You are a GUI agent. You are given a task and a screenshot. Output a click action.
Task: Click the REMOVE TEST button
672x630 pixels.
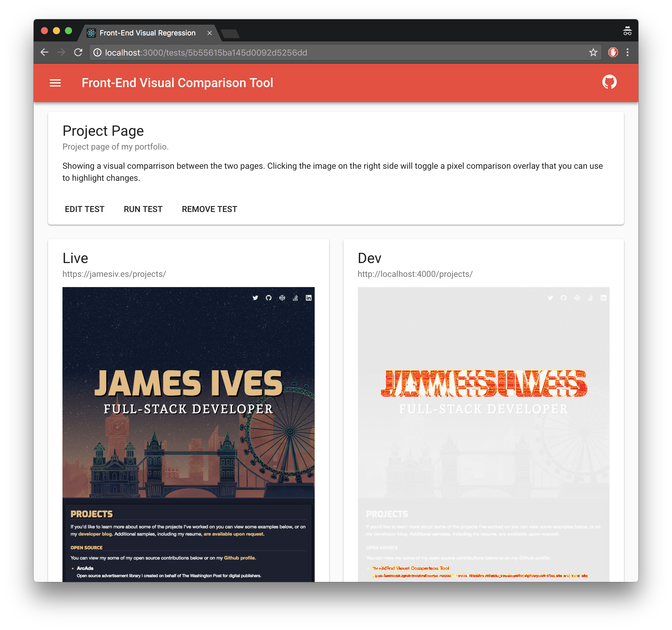point(209,209)
